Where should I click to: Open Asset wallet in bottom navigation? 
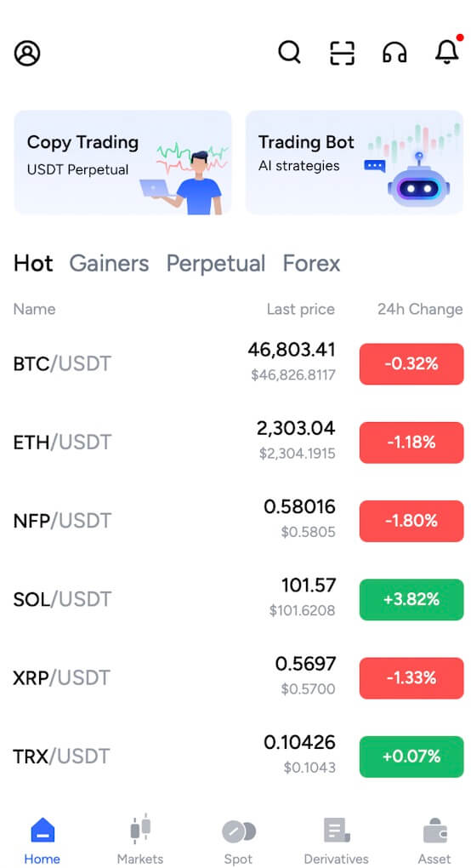[x=434, y=840]
